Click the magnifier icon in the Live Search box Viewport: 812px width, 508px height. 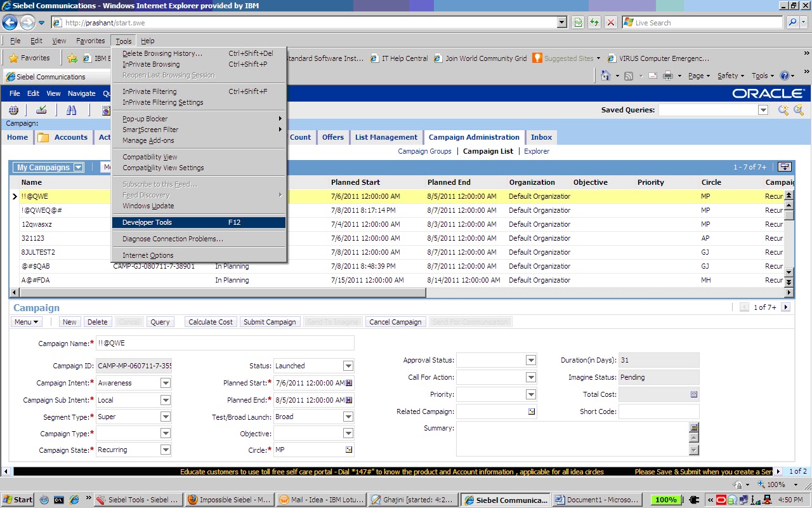794,22
